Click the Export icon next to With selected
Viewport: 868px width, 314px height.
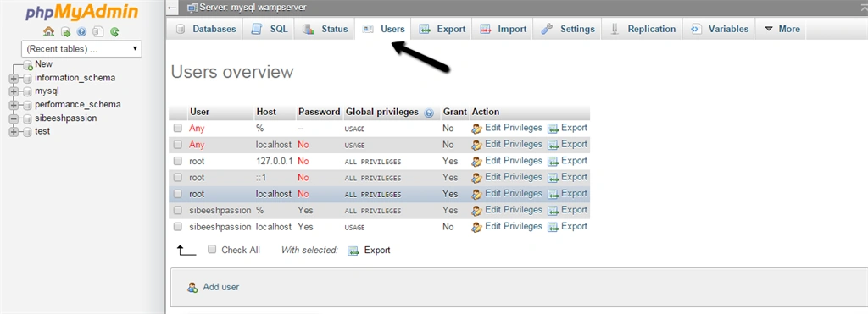353,251
